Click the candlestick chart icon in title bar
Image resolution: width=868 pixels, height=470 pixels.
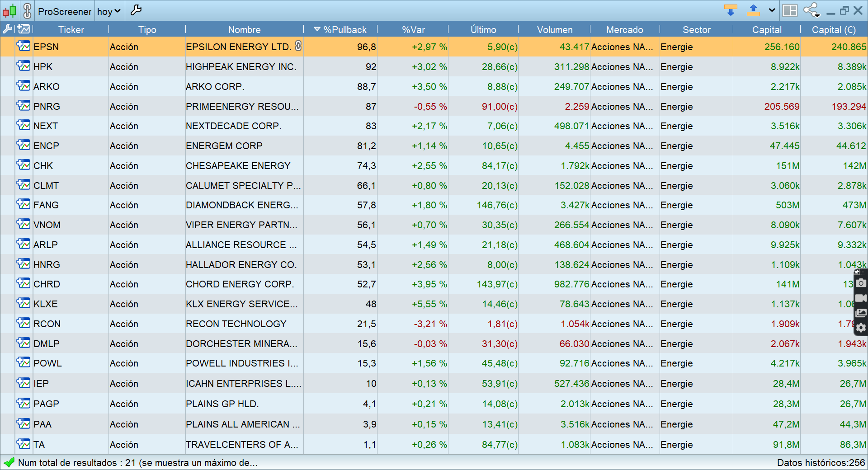tap(10, 10)
